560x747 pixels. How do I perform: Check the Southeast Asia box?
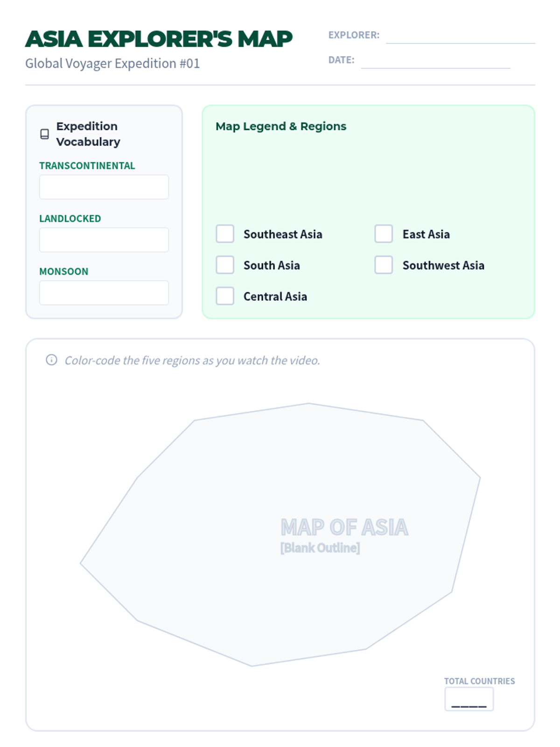coord(225,234)
